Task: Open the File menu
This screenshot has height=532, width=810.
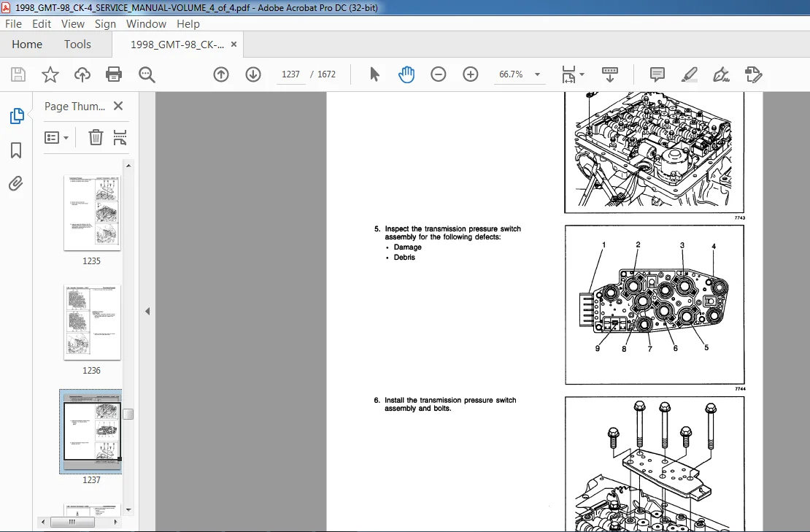Action: click(13, 24)
